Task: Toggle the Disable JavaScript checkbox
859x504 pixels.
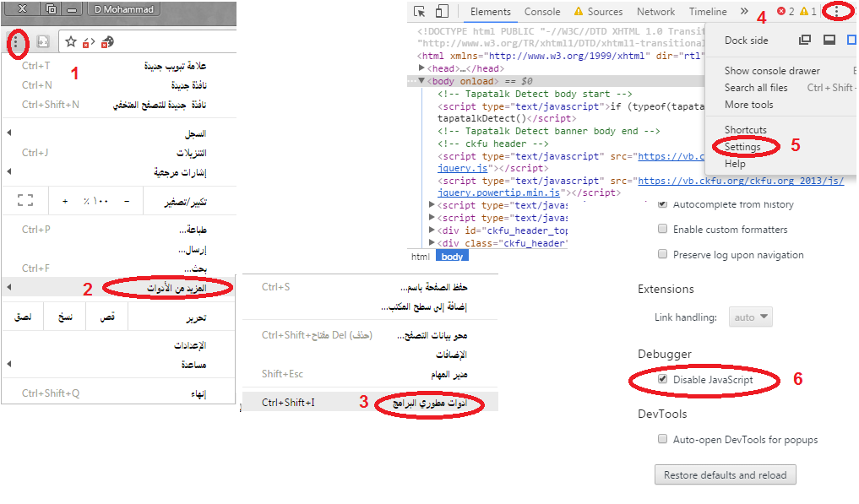Action: [x=663, y=379]
